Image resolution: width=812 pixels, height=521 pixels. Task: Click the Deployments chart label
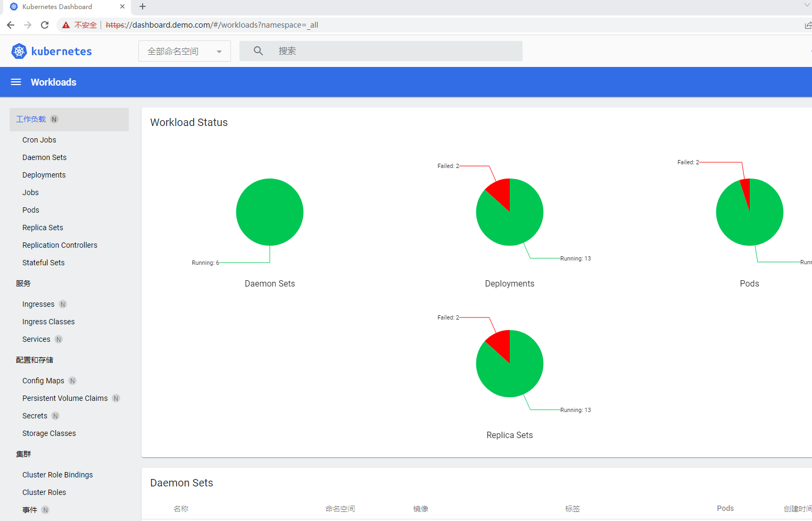pyautogui.click(x=510, y=283)
